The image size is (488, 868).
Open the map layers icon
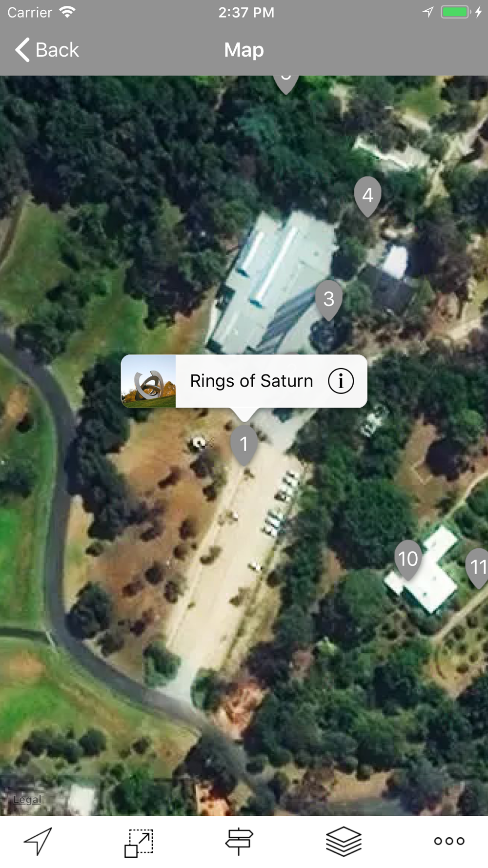[344, 841]
